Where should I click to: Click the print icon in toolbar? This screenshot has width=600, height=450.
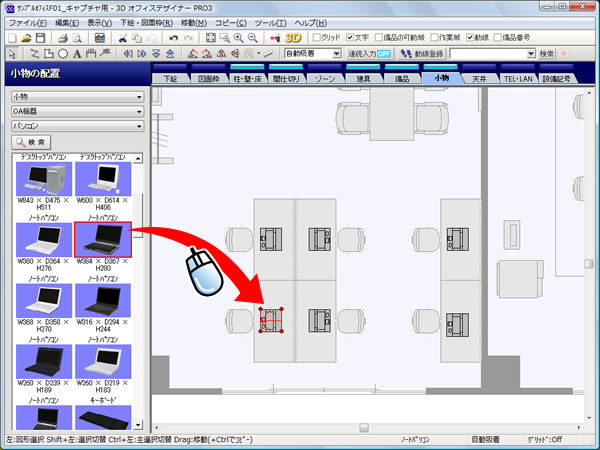pos(63,37)
